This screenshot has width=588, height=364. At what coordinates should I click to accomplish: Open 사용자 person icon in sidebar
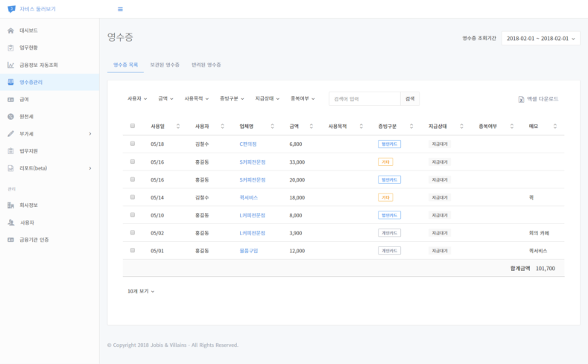[x=10, y=223]
